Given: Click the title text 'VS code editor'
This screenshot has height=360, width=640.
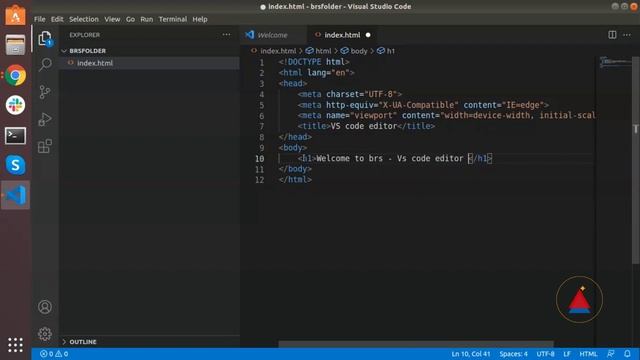Looking at the screenshot, I should coord(364,126).
